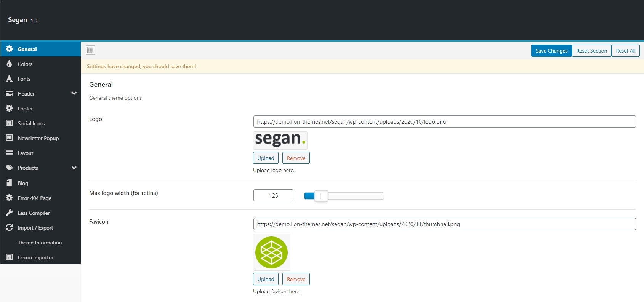Click the Import / Export refresh icon
644x302 pixels.
click(9, 228)
